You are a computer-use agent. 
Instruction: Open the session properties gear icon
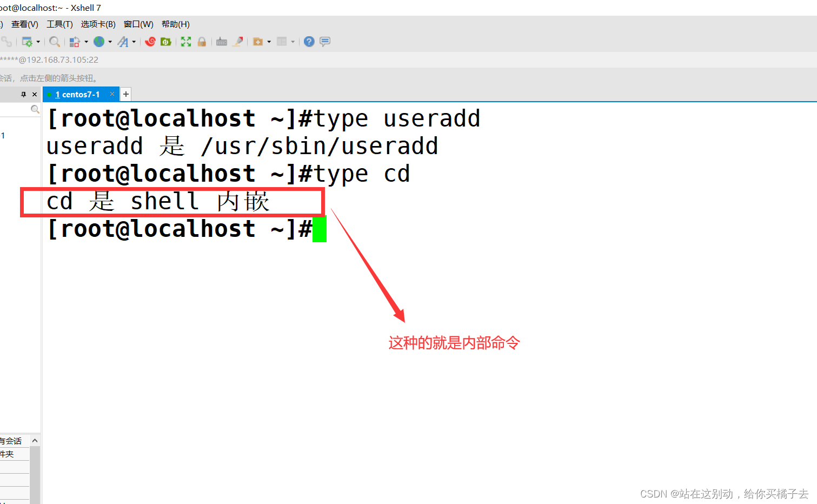(27, 42)
